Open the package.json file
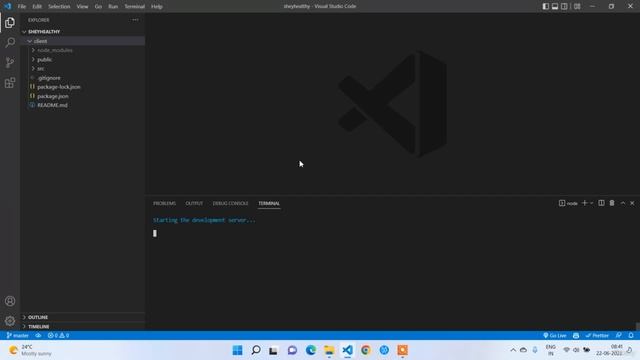Image resolution: width=640 pixels, height=360 pixels. coord(83,96)
